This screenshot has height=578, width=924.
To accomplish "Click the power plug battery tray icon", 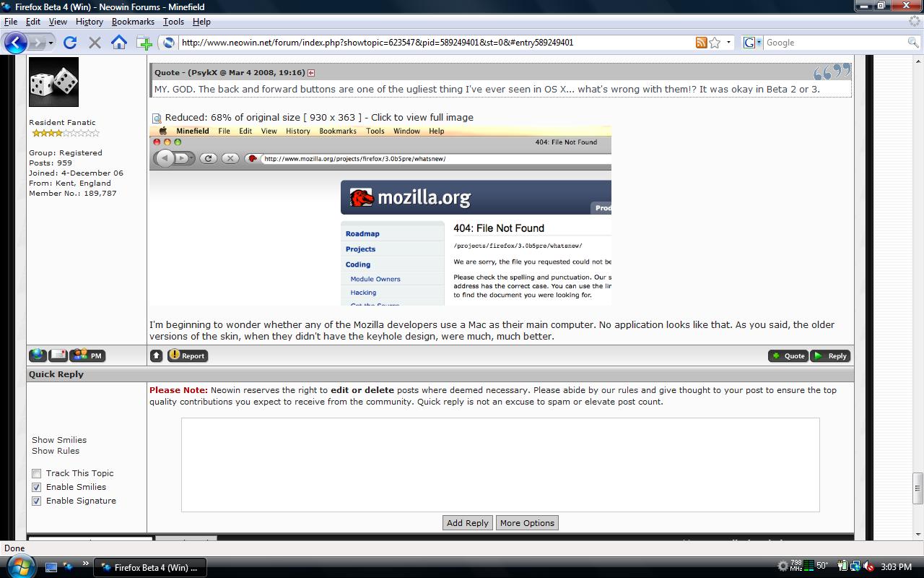I will point(842,567).
